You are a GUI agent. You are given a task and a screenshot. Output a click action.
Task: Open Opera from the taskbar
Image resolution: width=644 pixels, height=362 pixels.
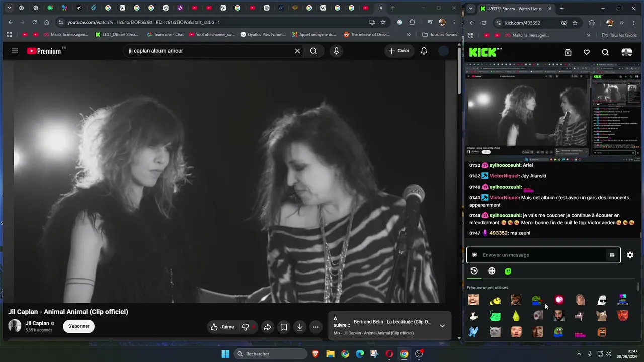pos(389,354)
